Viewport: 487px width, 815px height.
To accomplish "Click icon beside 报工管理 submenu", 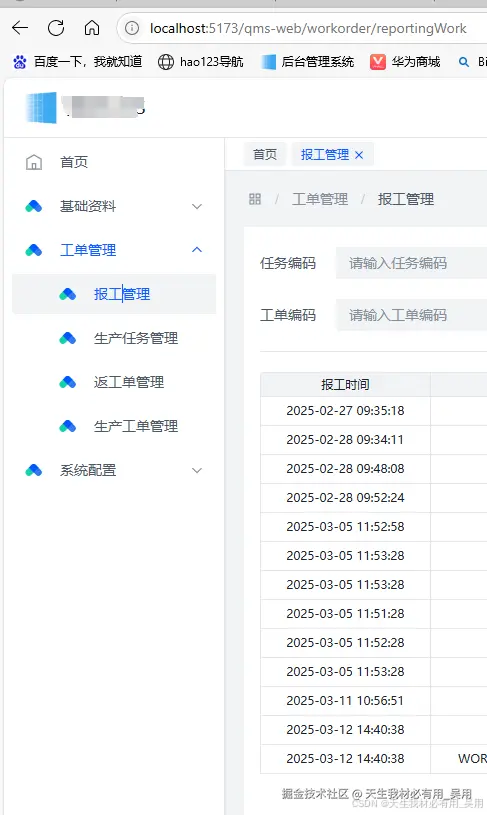I will tap(68, 294).
